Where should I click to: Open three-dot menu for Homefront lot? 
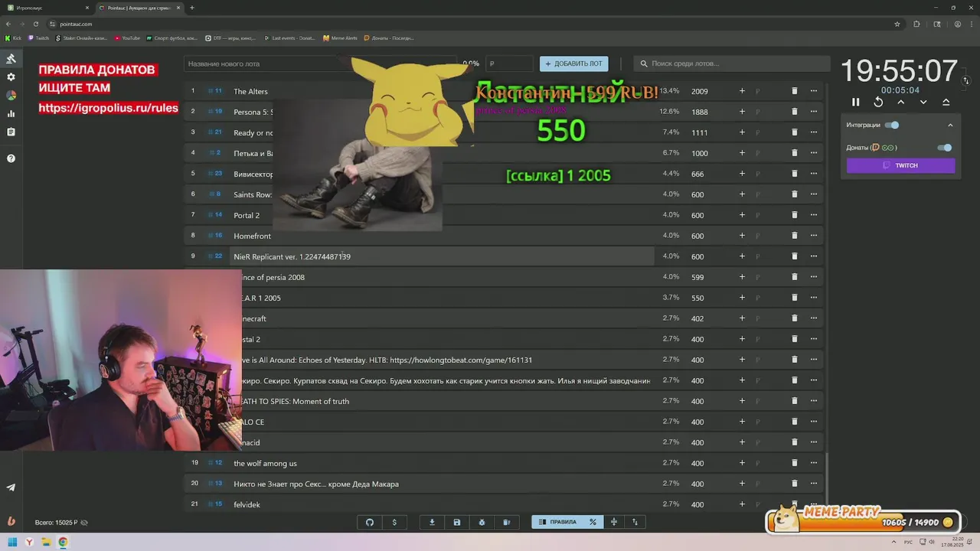(814, 236)
